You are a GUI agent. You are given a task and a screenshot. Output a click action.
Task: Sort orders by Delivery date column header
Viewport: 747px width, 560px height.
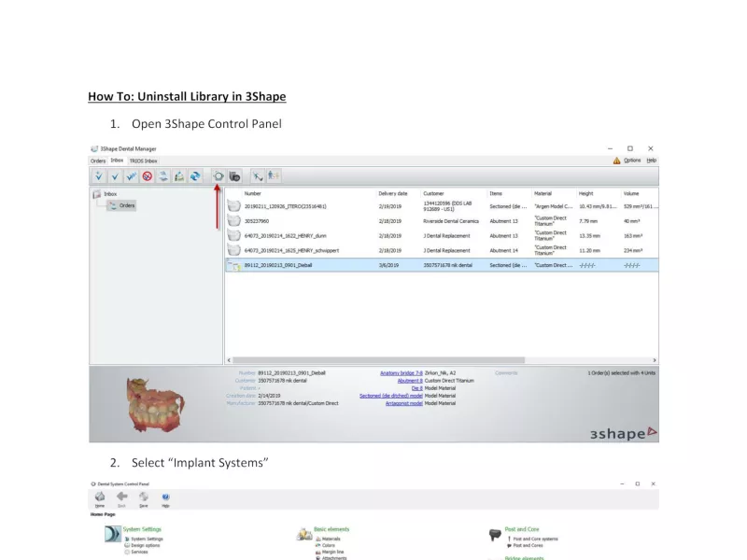click(x=393, y=194)
